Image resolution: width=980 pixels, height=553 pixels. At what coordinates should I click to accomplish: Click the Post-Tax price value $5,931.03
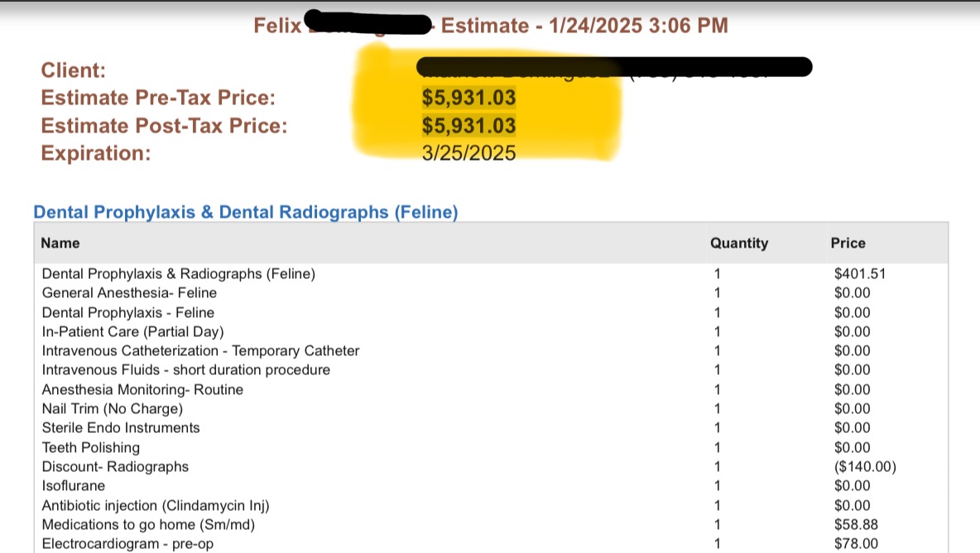coord(468,126)
